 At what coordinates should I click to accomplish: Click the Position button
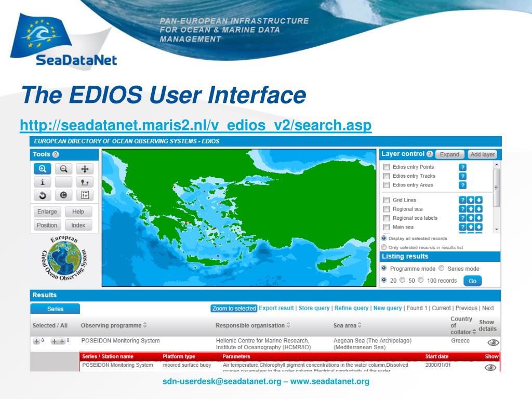click(47, 225)
